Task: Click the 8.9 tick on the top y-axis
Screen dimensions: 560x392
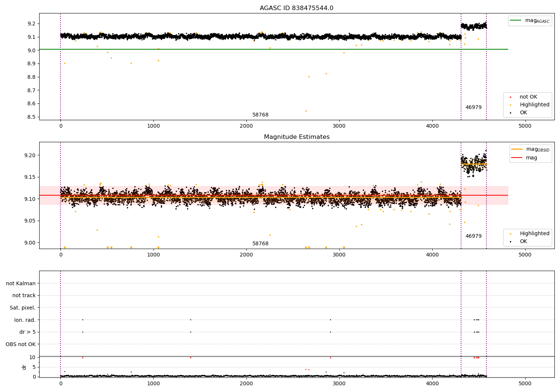Action: tap(32, 64)
